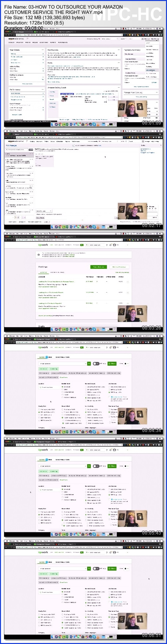Open Advertising menu in the 00:01:09 frame
The image size is (167, 644).
(x=44, y=42)
